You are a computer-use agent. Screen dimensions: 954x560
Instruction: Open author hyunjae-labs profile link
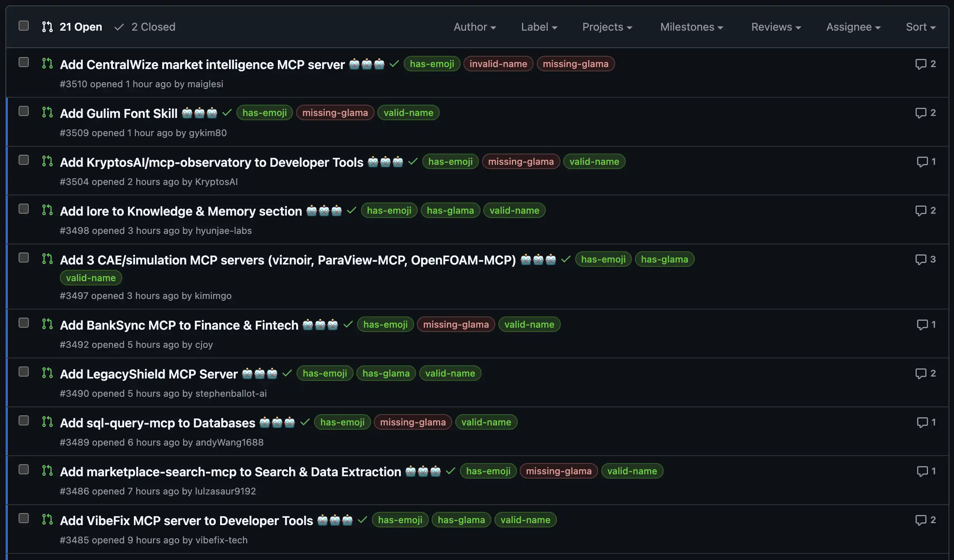[224, 231]
